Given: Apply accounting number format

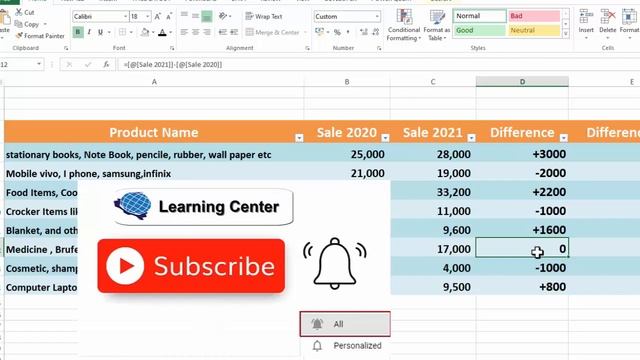Looking at the screenshot, I should point(320,32).
